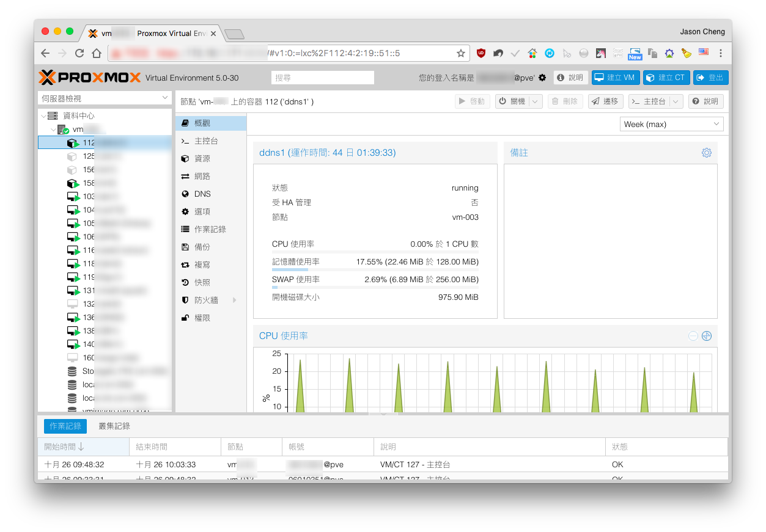Open the browser home page

(97, 53)
